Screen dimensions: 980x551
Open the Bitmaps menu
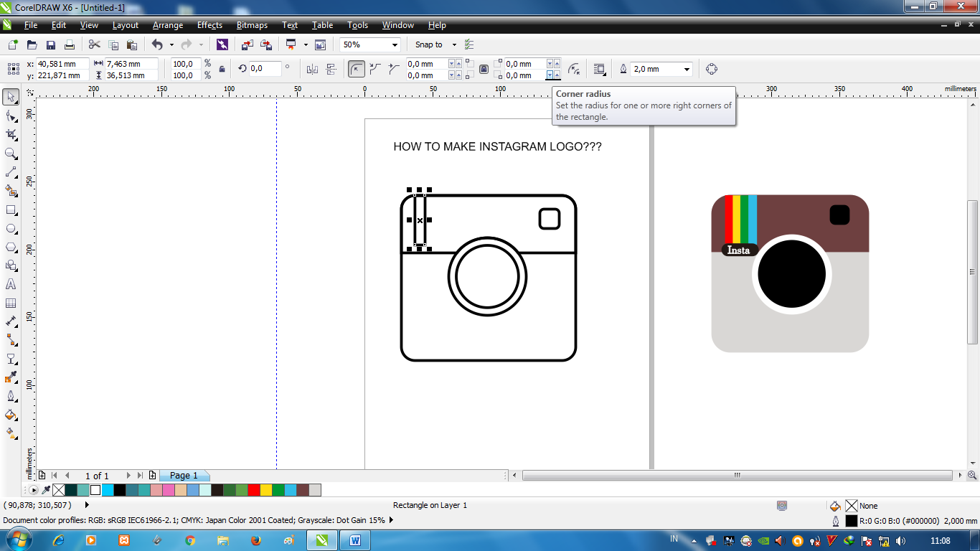pyautogui.click(x=252, y=25)
